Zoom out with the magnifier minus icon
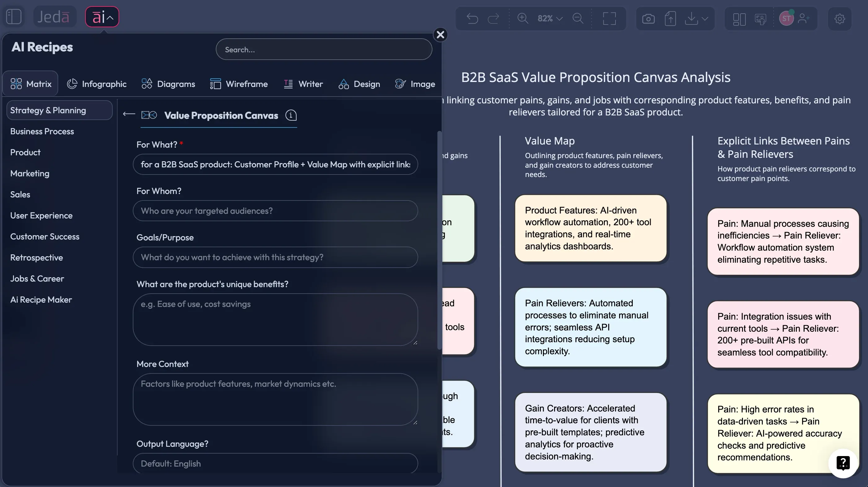The image size is (868, 487). tap(578, 19)
